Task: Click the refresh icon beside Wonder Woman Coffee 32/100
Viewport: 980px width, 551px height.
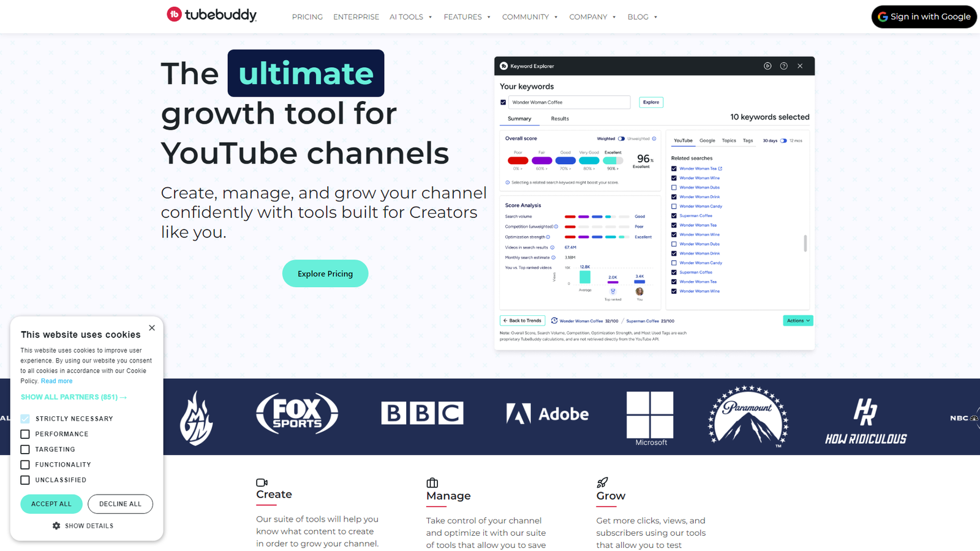Action: tap(554, 320)
